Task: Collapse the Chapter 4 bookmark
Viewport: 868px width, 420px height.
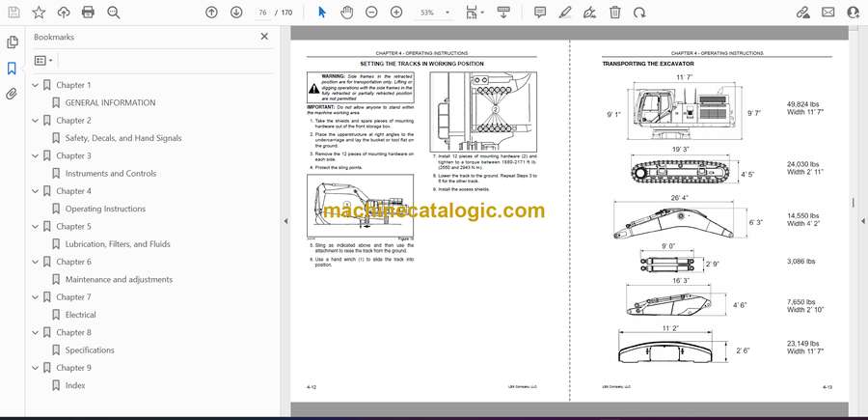Action: pyautogui.click(x=36, y=191)
